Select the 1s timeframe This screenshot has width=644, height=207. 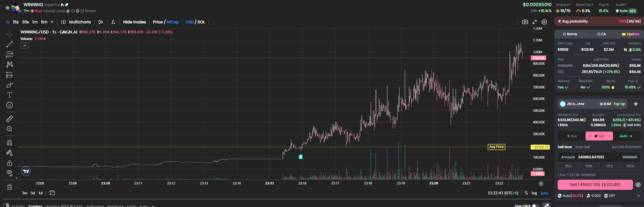click(x=8, y=22)
